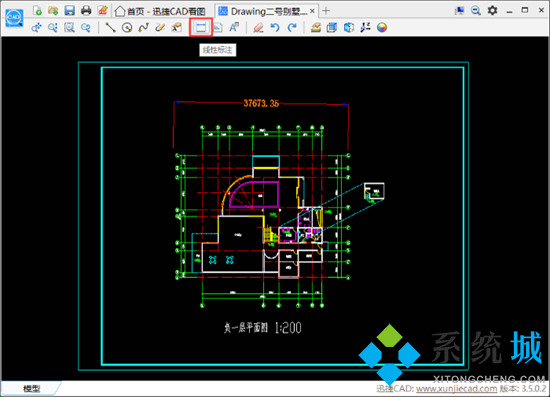Undo the last action

click(x=275, y=27)
